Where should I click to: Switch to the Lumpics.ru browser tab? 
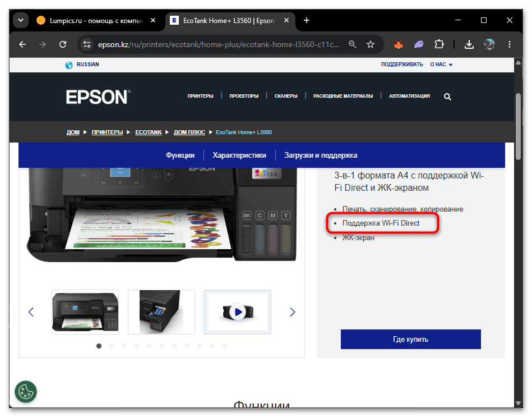96,20
